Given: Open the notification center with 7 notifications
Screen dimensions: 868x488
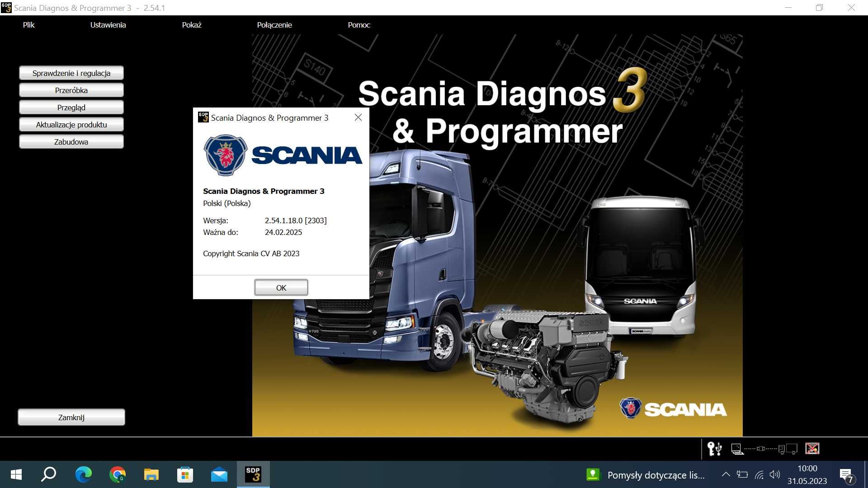Looking at the screenshot, I should [847, 475].
